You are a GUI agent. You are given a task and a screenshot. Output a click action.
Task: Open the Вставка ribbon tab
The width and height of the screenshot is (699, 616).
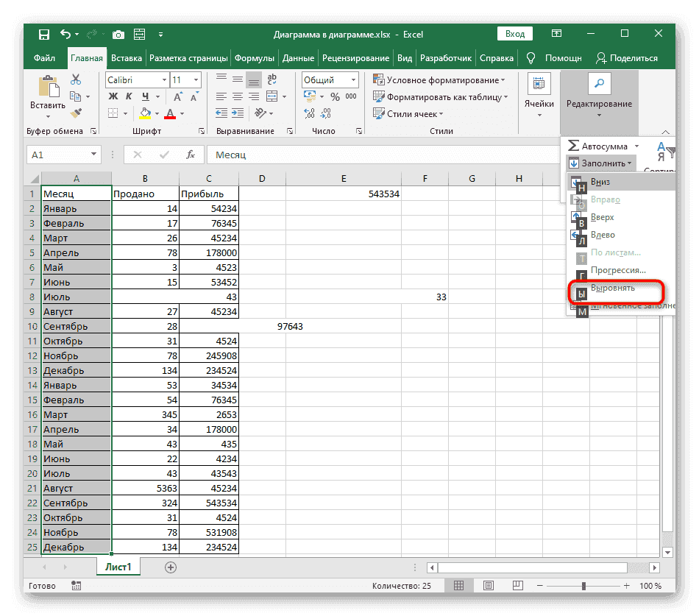pyautogui.click(x=127, y=58)
